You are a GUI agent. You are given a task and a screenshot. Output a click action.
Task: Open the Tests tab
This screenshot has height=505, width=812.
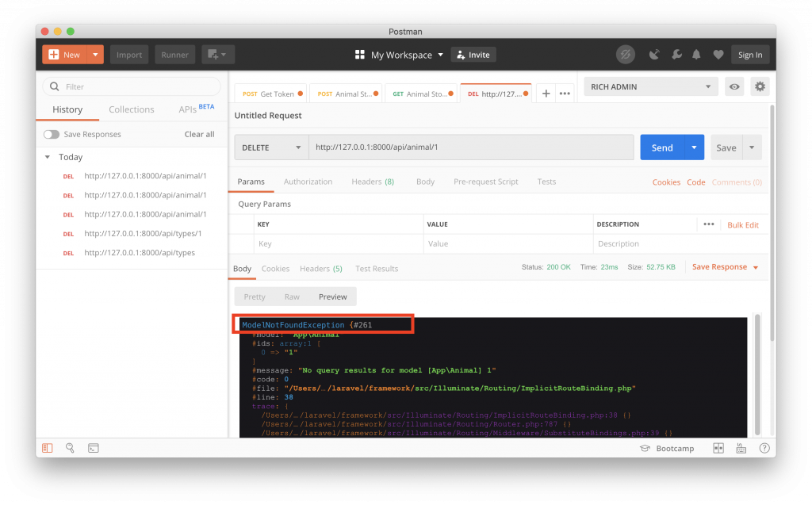point(546,182)
